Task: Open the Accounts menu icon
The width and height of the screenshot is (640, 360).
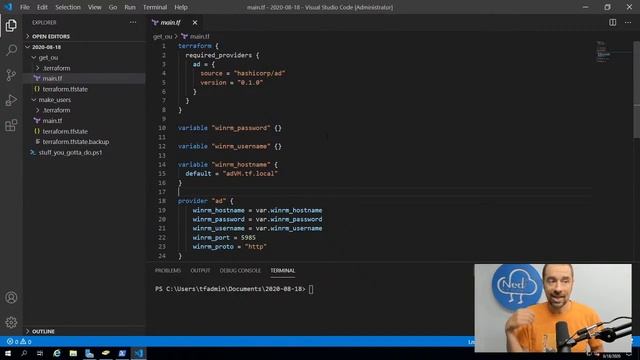Action: coord(11,298)
